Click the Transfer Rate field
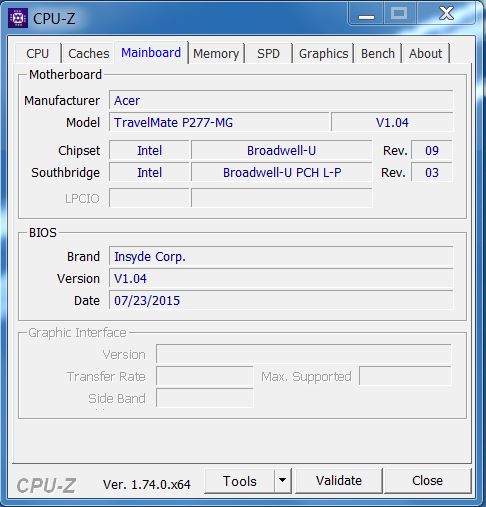This screenshot has width=486, height=507. (205, 376)
